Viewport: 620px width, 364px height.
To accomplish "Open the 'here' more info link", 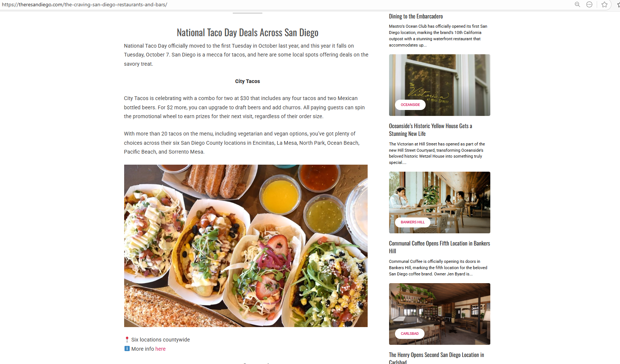I will click(x=160, y=349).
